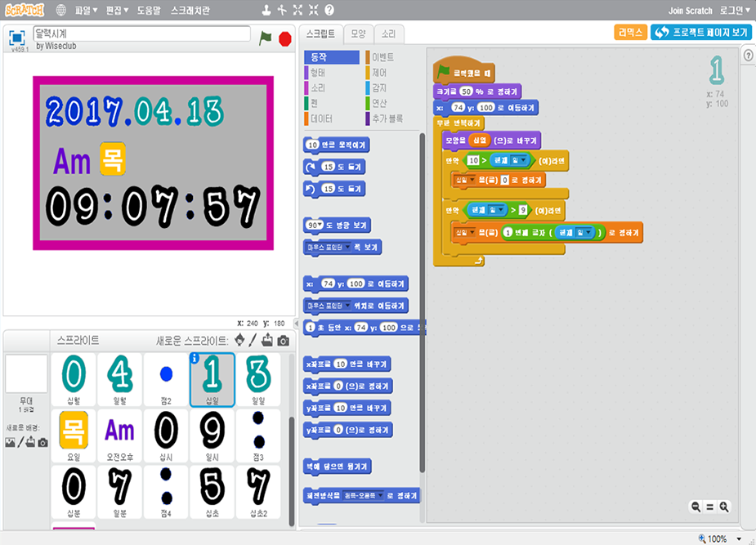Switch to the 모양 tab

358,34
